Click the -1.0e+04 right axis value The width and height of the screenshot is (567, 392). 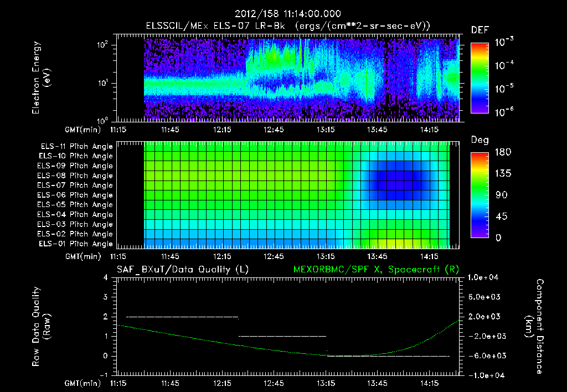point(487,375)
